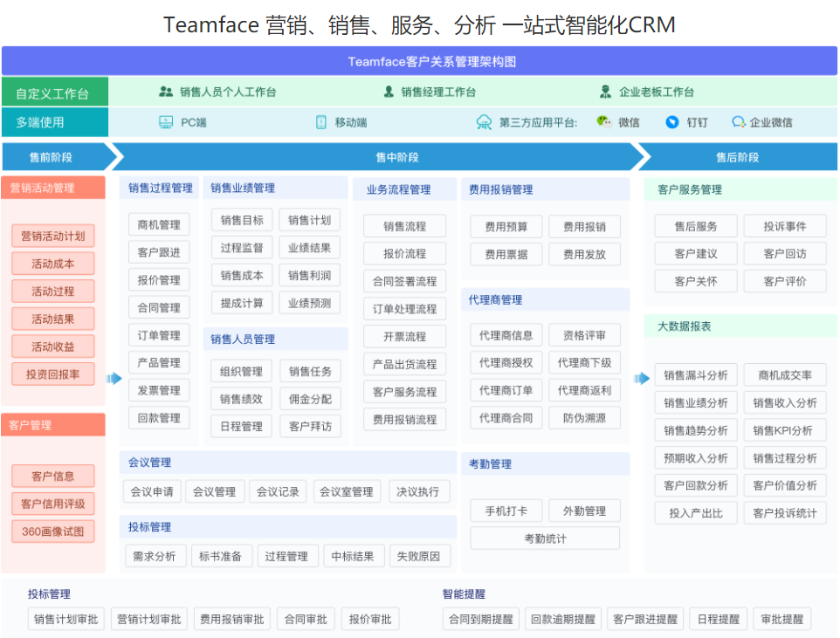Screen dimensions: 840x638
Task: Click the salesperson personal workbench people icon
Action: click(x=166, y=93)
